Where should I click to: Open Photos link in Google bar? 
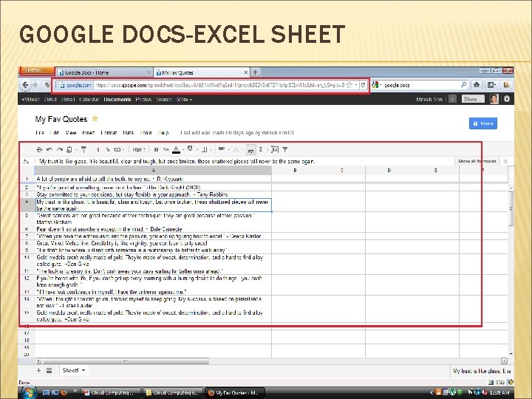click(x=143, y=100)
